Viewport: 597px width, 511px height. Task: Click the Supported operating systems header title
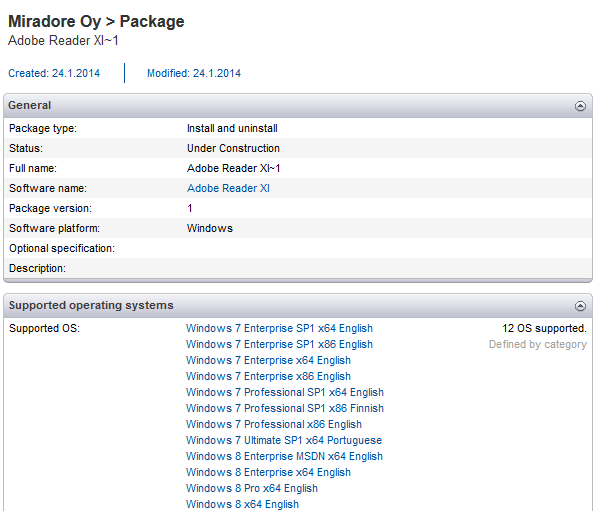tap(91, 305)
